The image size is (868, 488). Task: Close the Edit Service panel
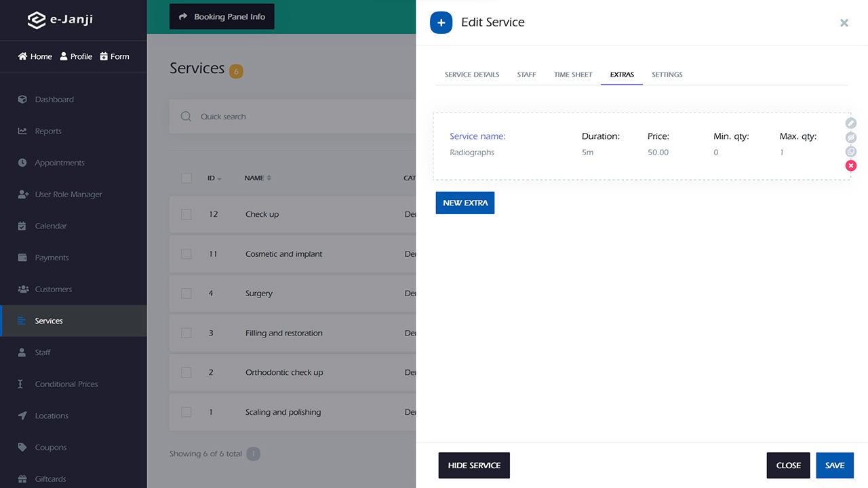(844, 23)
